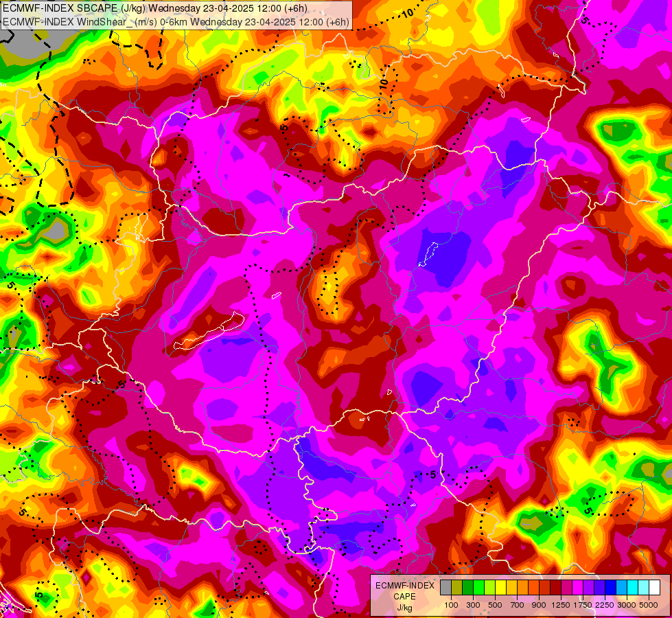
Task: Click the pale cyan swatch before 5000
Action: [x=644, y=587]
